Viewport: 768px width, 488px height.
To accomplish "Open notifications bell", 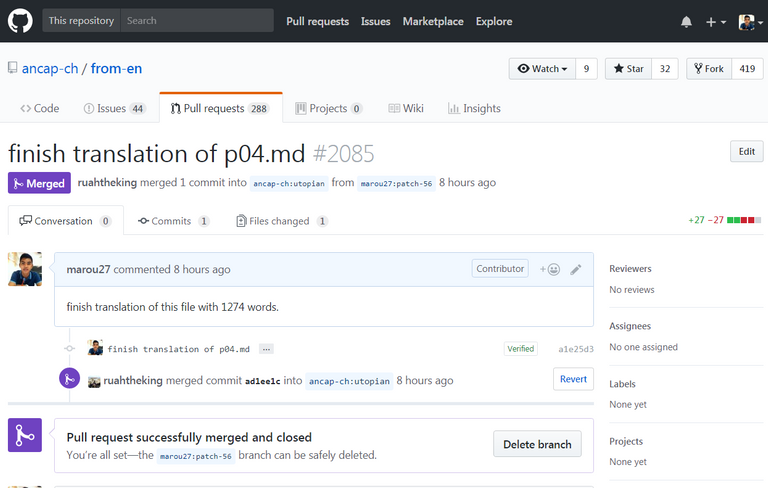I will pyautogui.click(x=686, y=22).
